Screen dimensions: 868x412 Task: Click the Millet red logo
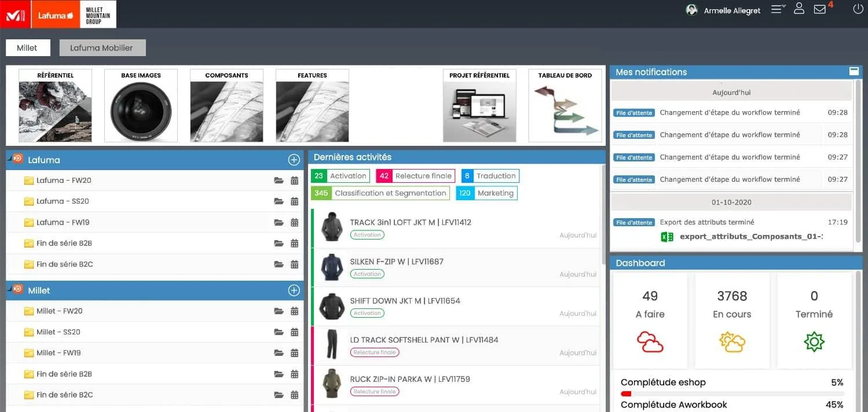point(16,14)
